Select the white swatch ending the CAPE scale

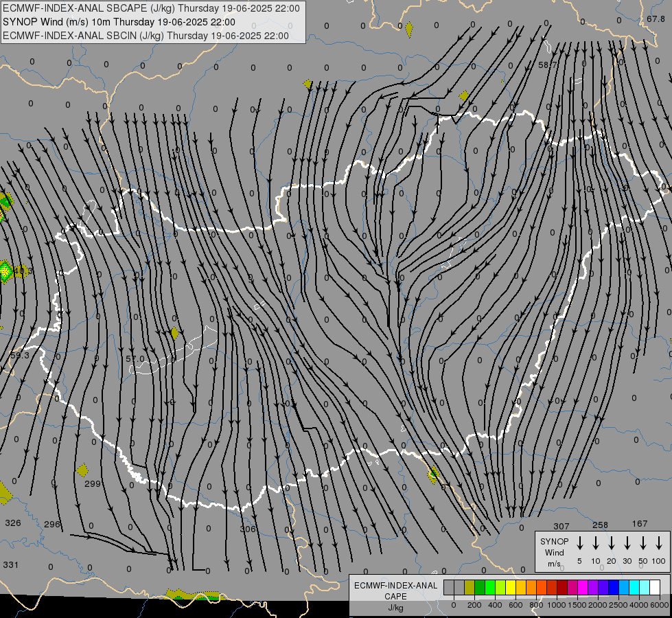click(654, 587)
